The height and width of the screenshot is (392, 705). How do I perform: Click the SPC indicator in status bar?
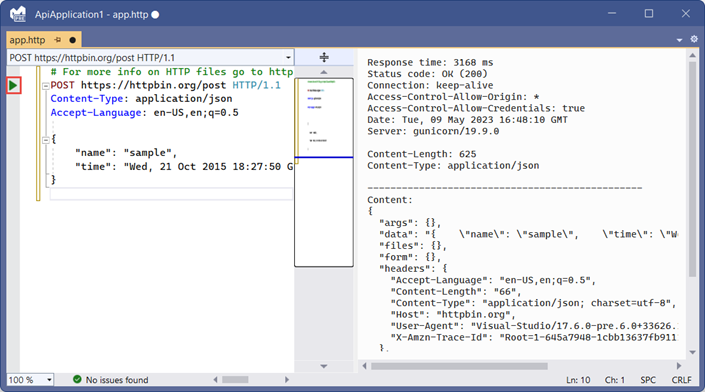[x=648, y=380]
